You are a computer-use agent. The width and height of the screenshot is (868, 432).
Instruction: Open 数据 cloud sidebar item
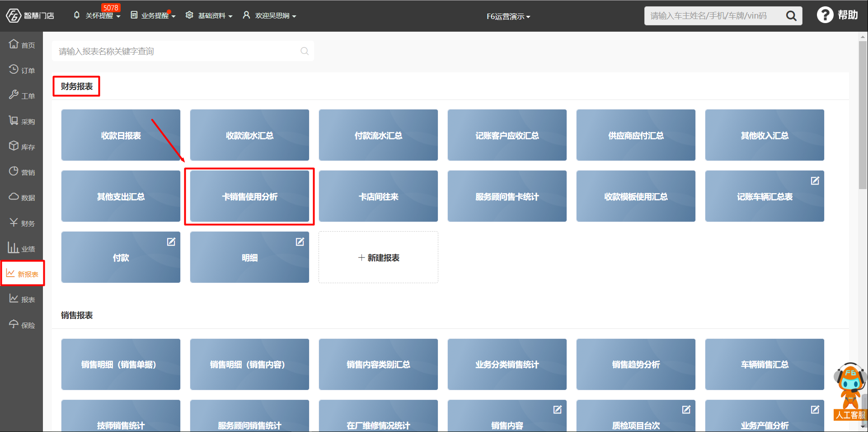[x=22, y=197]
